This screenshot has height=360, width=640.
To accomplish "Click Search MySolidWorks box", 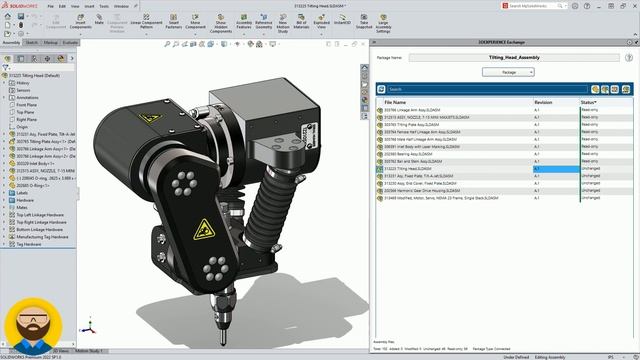I will click(x=534, y=6).
